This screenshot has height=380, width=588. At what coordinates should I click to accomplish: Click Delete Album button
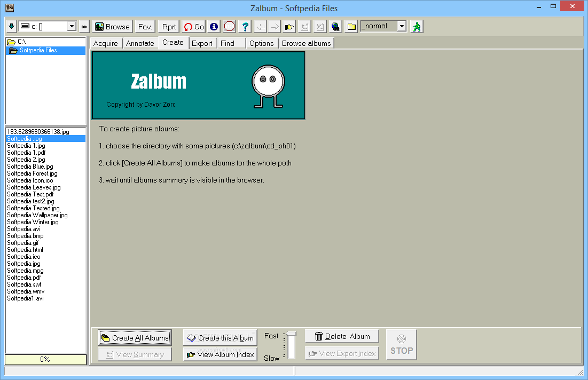(x=342, y=336)
